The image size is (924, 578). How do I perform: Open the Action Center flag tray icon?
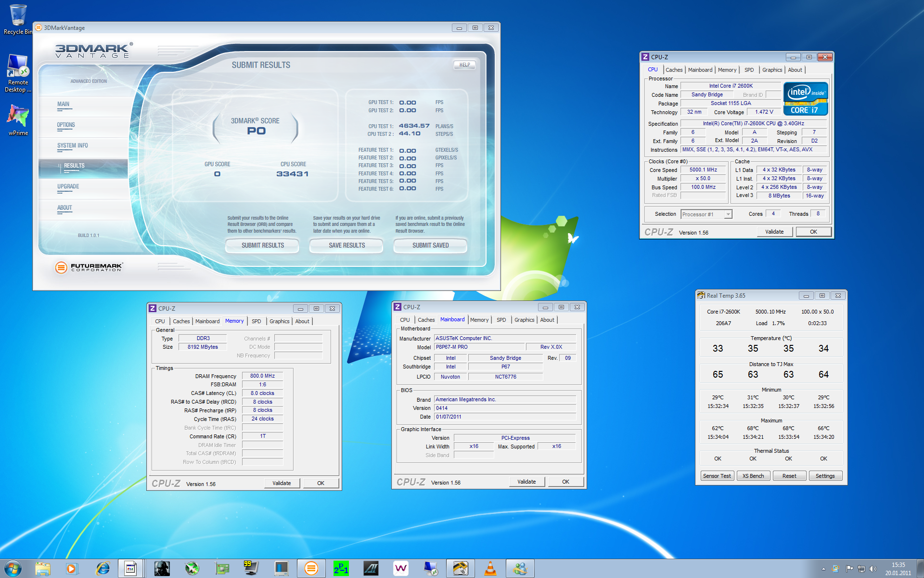(849, 569)
